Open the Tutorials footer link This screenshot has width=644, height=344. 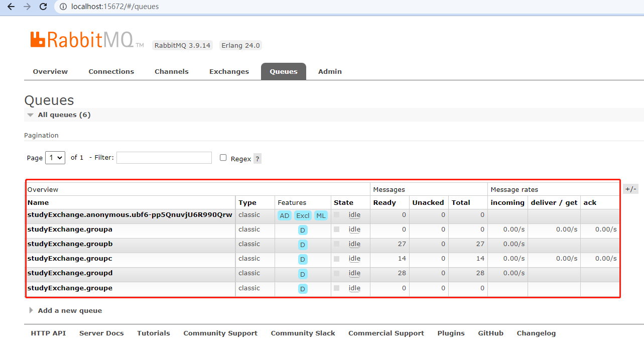[154, 333]
